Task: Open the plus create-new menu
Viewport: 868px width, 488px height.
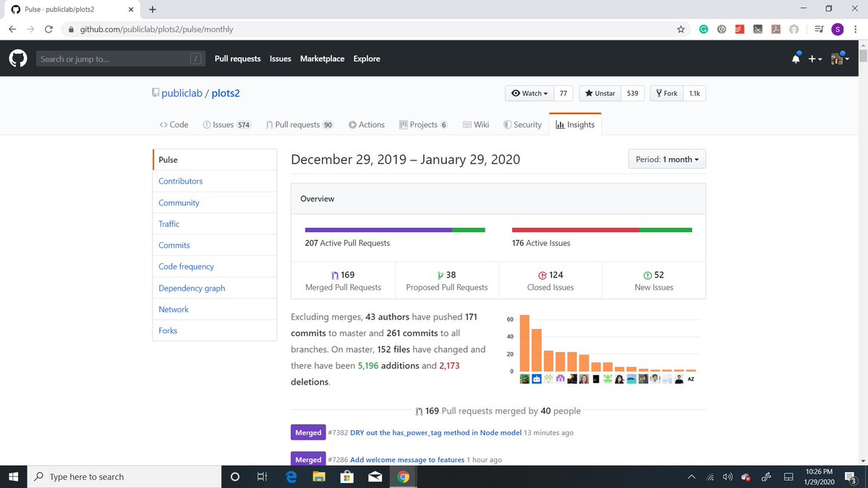Action: coord(815,59)
